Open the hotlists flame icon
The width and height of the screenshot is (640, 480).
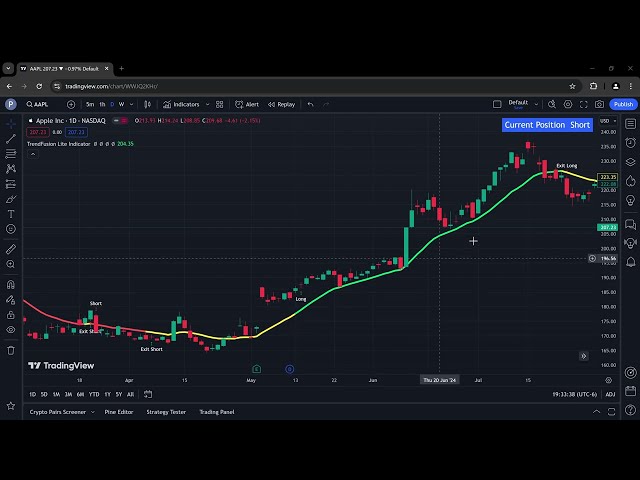tap(630, 181)
